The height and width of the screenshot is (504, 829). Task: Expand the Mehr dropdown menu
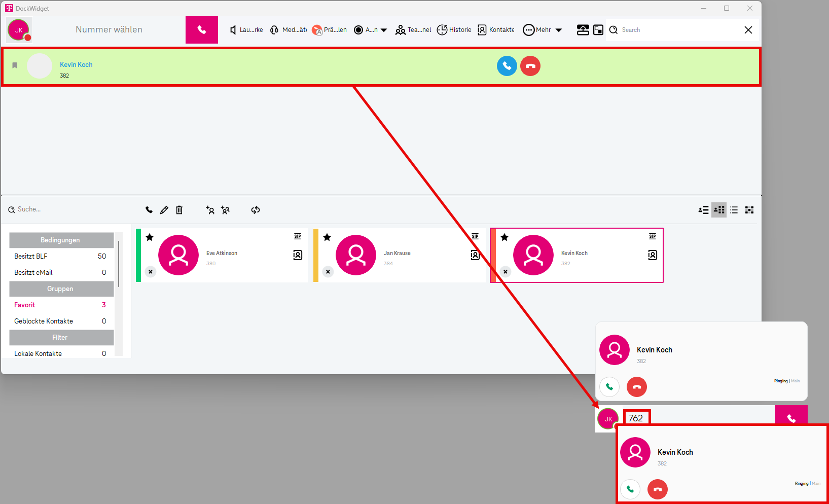click(559, 30)
